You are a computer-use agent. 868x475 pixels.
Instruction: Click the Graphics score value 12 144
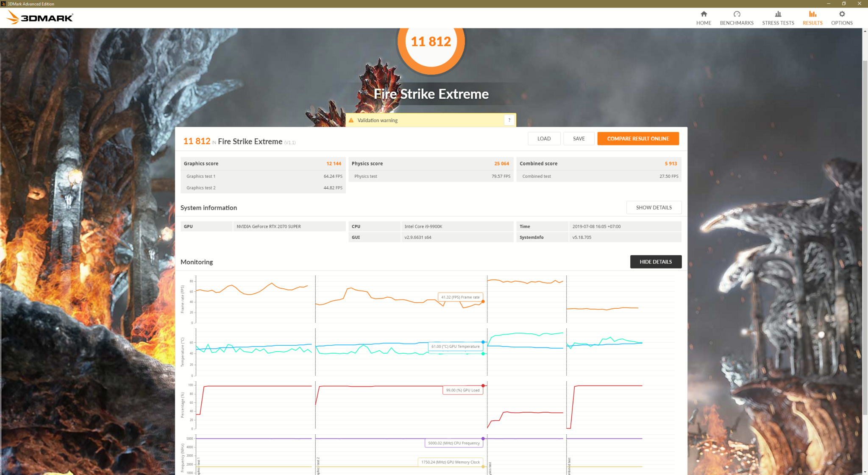tap(334, 164)
